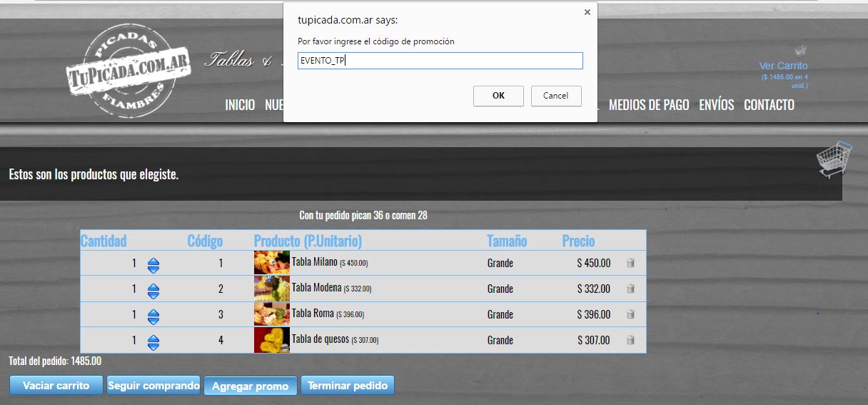Adjust quantity stepper for Tabla Roma

click(153, 316)
